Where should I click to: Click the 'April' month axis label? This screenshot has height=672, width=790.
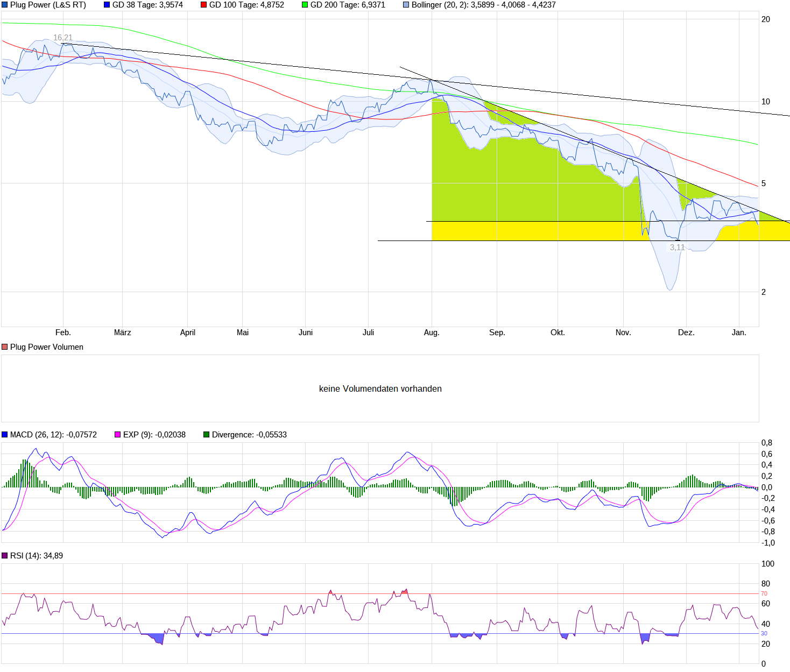(x=188, y=333)
